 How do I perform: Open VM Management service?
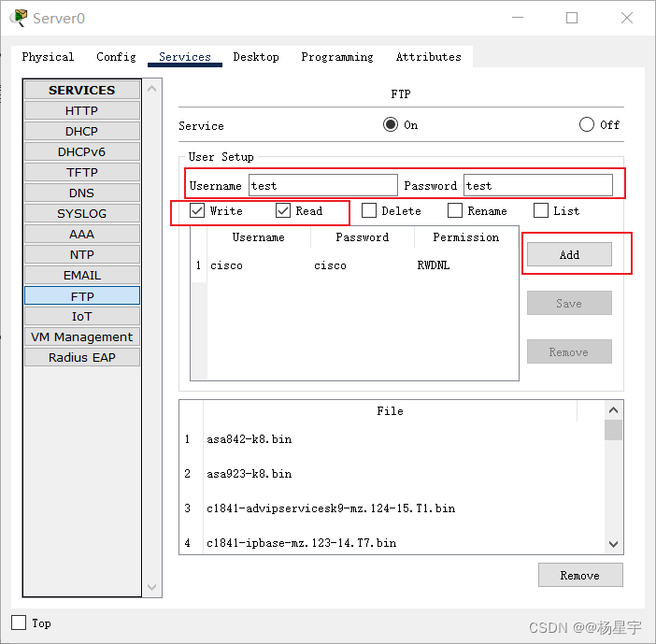coord(82,336)
